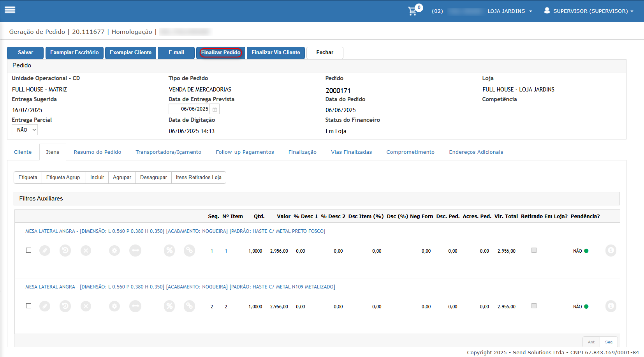Viewport: 644px width, 357px height.
Task: Click the Etiqueta Agrup. button
Action: [63, 178]
